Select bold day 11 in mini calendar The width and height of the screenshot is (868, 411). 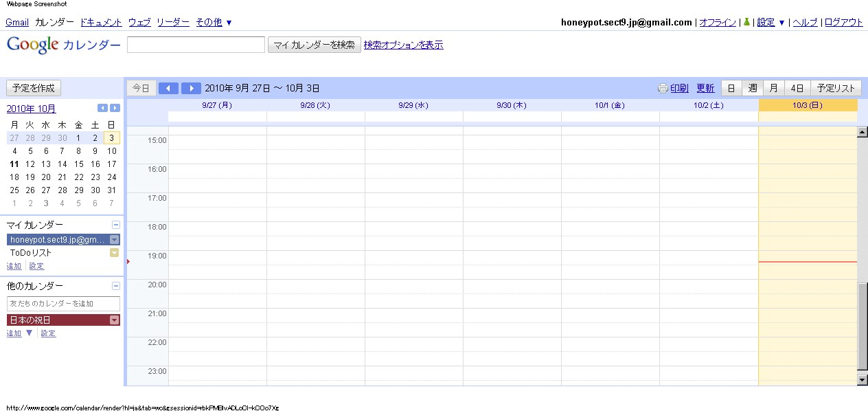click(x=14, y=164)
